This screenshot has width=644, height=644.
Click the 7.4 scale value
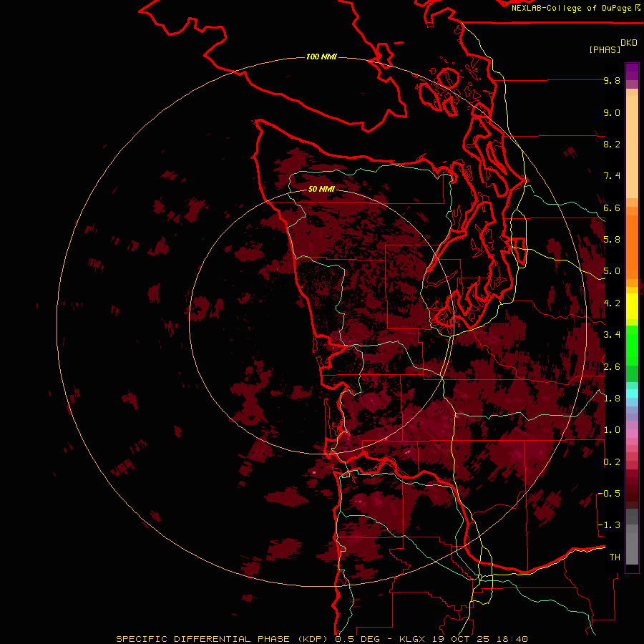point(612,176)
